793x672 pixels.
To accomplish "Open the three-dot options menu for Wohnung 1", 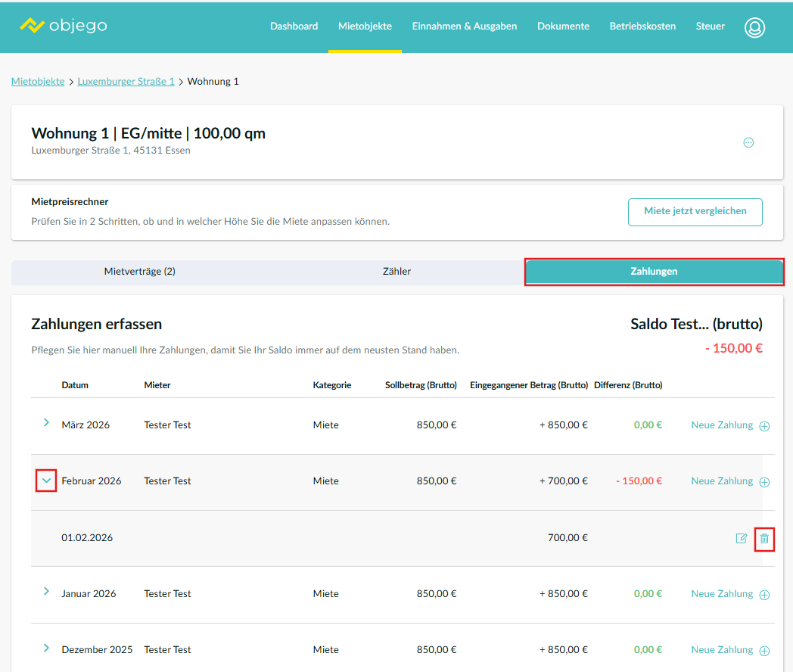I will coord(748,142).
